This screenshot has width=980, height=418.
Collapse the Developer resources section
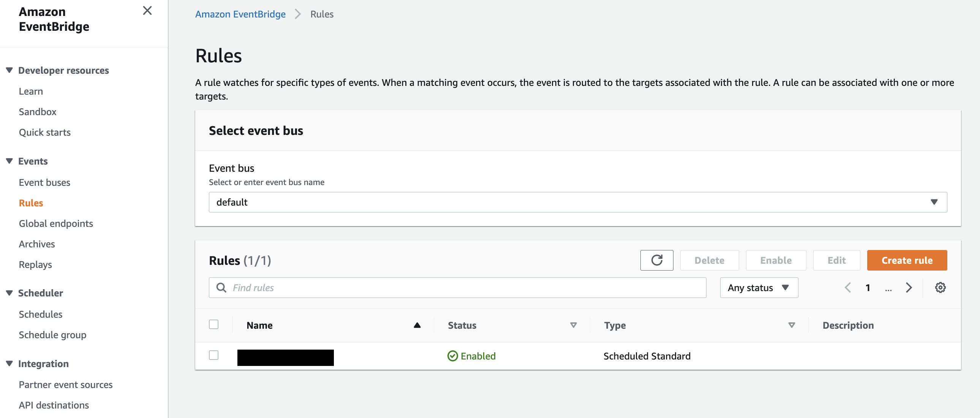pyautogui.click(x=9, y=70)
